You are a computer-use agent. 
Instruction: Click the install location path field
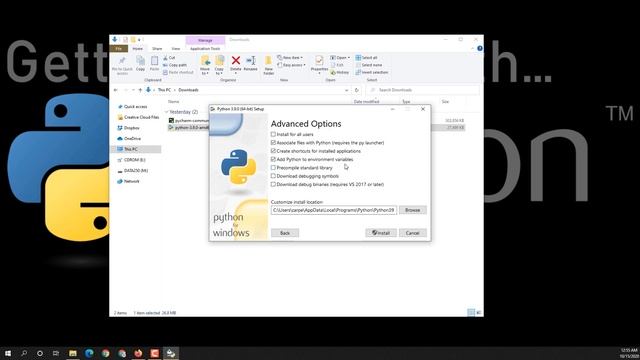tap(333, 210)
